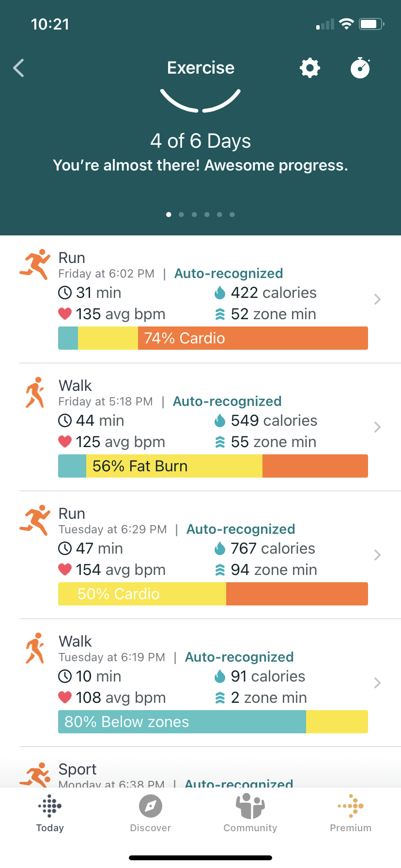Open Exercise settings with the gear icon
Screen dimensions: 401x868
pyautogui.click(x=309, y=68)
